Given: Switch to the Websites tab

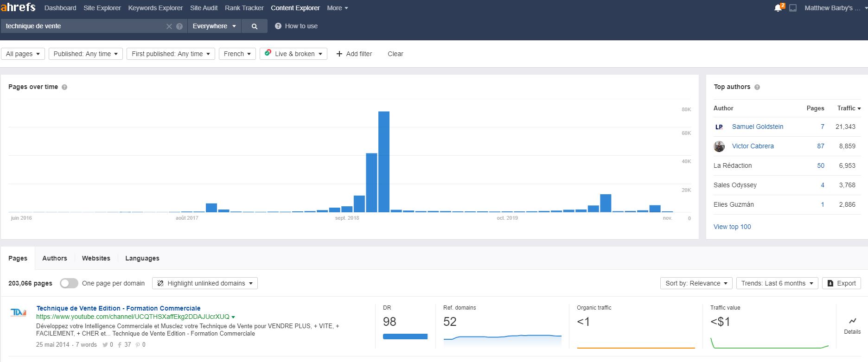Looking at the screenshot, I should (x=96, y=258).
